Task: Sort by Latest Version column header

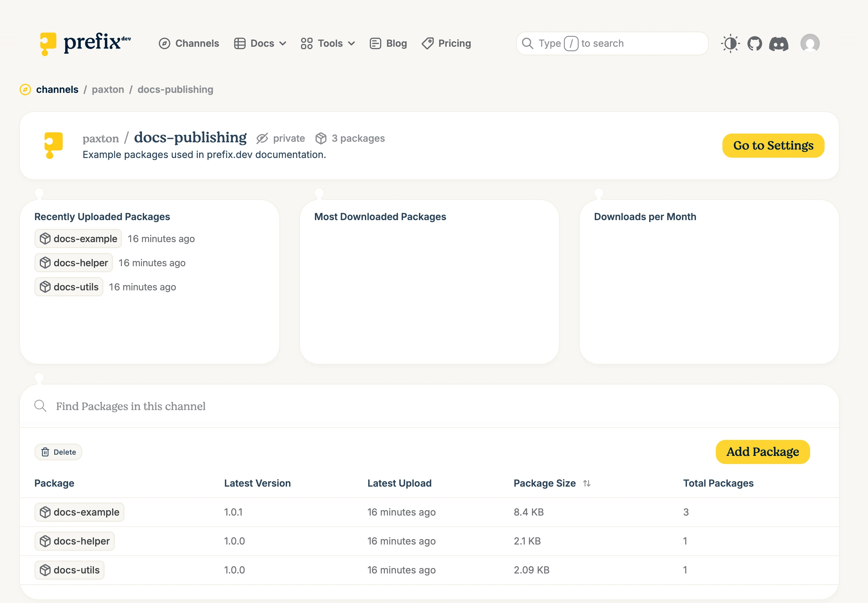Action: [258, 483]
